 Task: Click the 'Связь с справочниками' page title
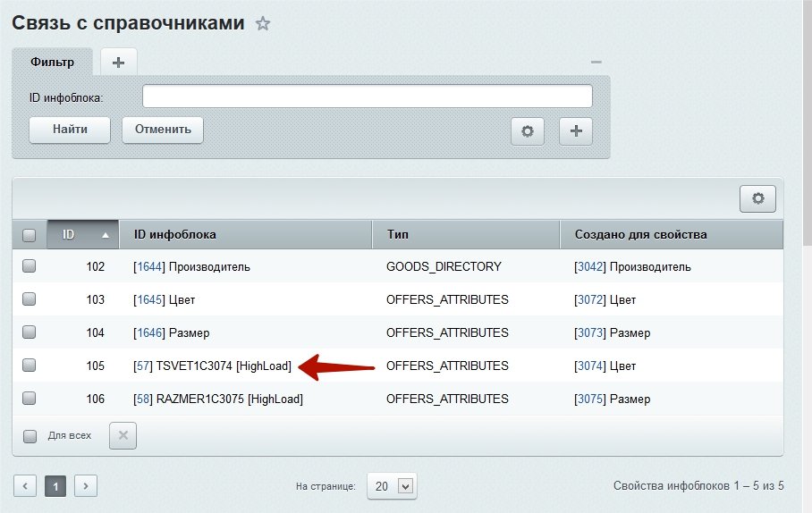coord(128,22)
